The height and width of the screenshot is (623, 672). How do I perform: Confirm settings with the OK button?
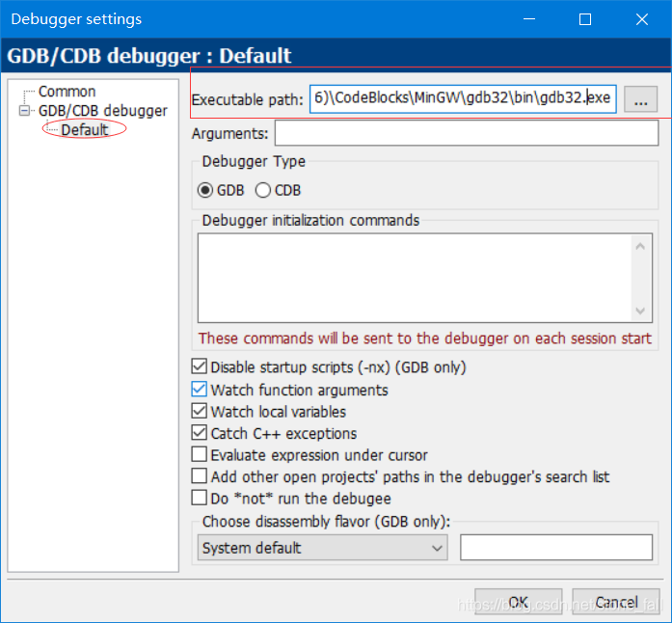(x=518, y=602)
